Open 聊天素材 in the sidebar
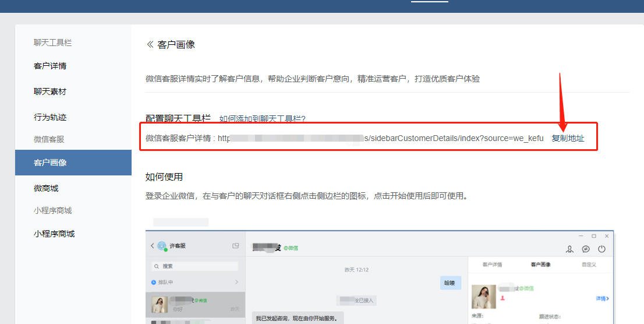 point(50,91)
